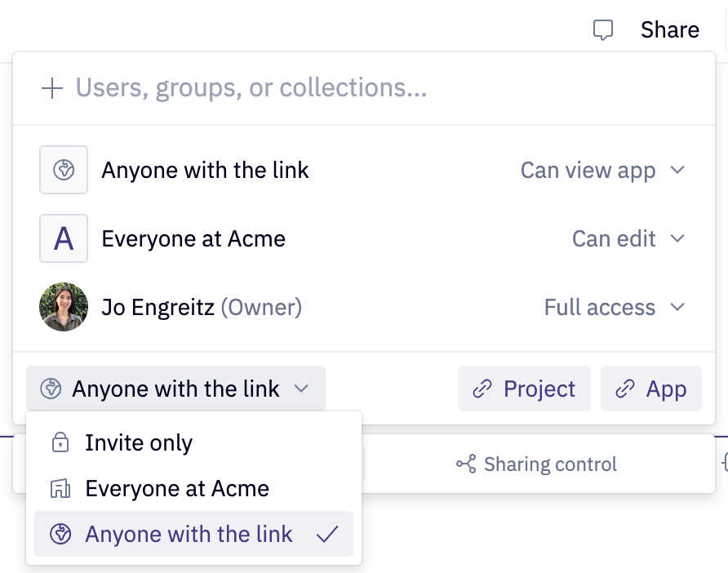Click the globe icon on Anyone with the link row
Image resolution: width=728 pixels, height=573 pixels.
point(64,170)
